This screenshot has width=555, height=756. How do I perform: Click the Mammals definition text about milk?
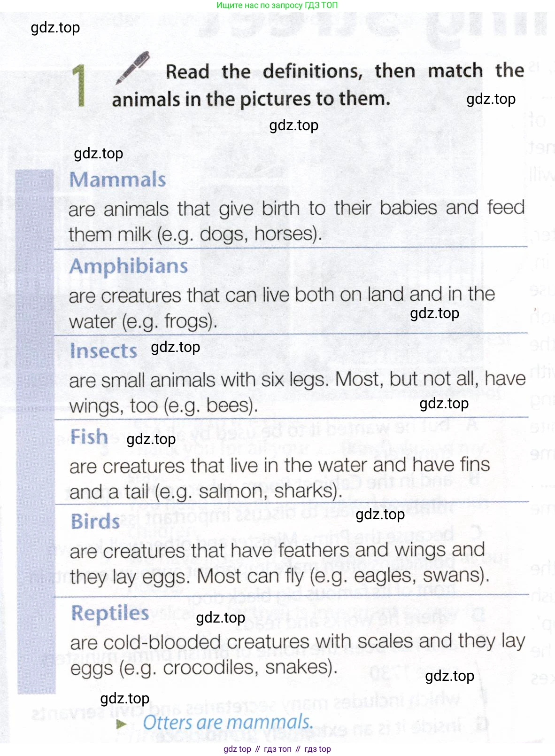[297, 220]
